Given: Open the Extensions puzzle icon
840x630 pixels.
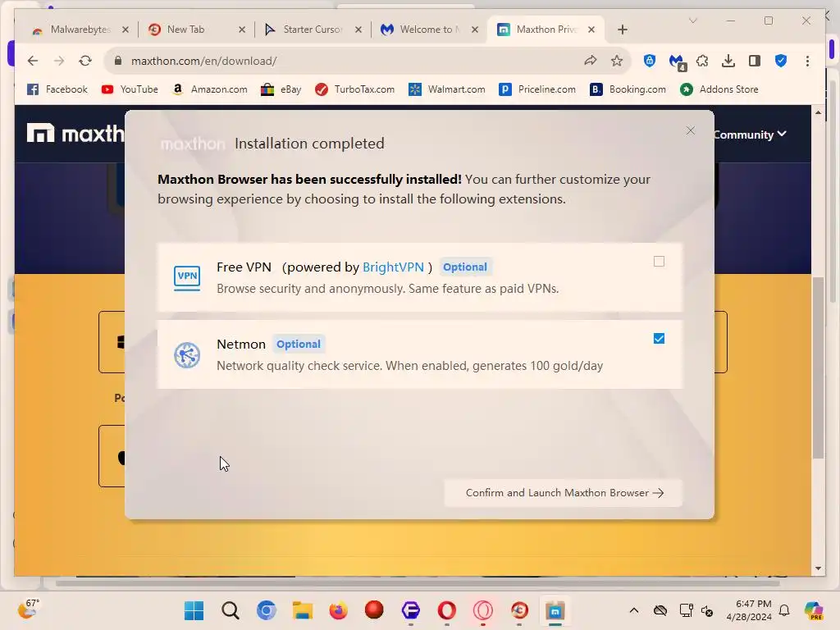Looking at the screenshot, I should (x=702, y=61).
